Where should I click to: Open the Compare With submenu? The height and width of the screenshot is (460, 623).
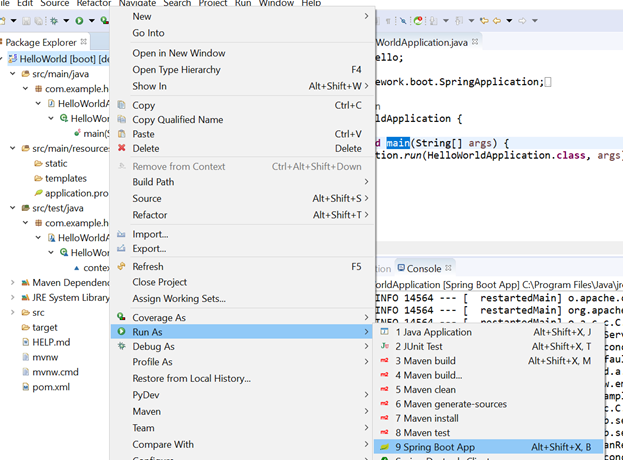tap(242, 445)
